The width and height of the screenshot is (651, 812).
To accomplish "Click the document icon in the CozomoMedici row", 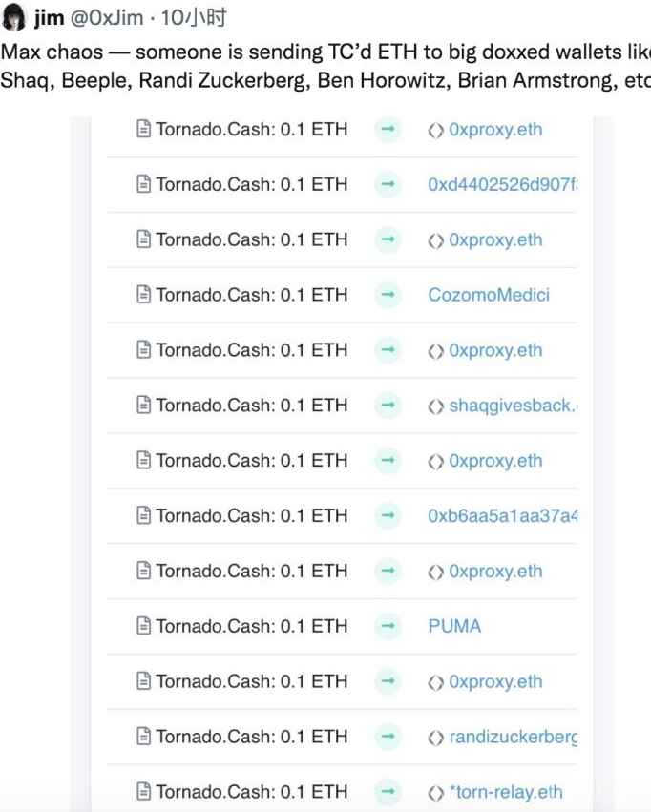I will click(143, 294).
